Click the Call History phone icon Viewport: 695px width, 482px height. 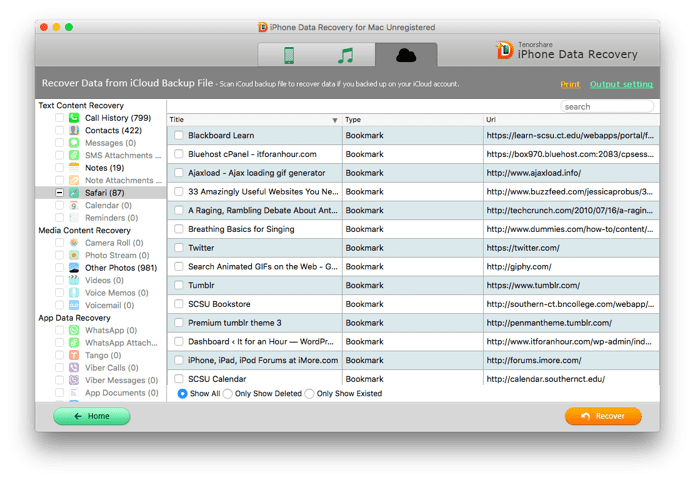click(x=74, y=118)
